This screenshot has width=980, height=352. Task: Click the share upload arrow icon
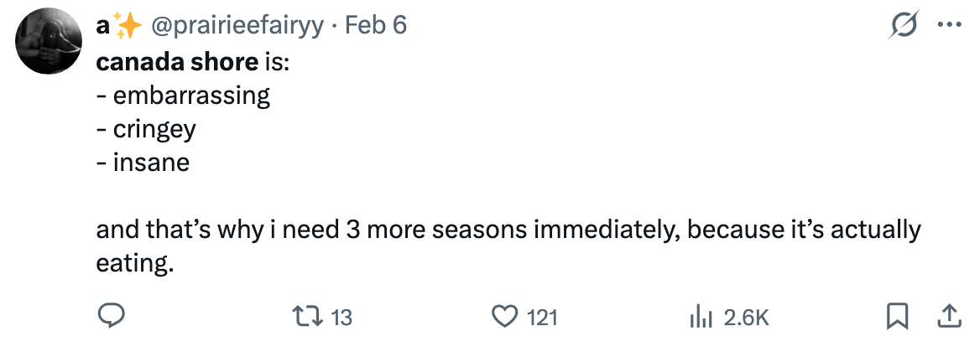[947, 316]
